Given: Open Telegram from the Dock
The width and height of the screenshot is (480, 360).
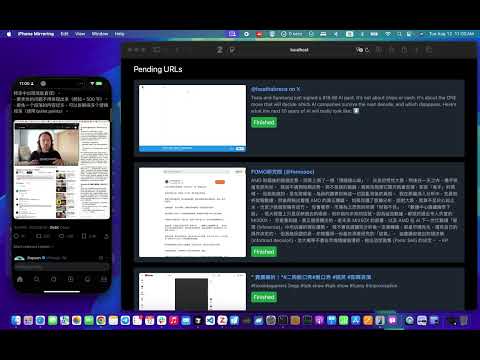Looking at the screenshot, I should coord(125,321).
